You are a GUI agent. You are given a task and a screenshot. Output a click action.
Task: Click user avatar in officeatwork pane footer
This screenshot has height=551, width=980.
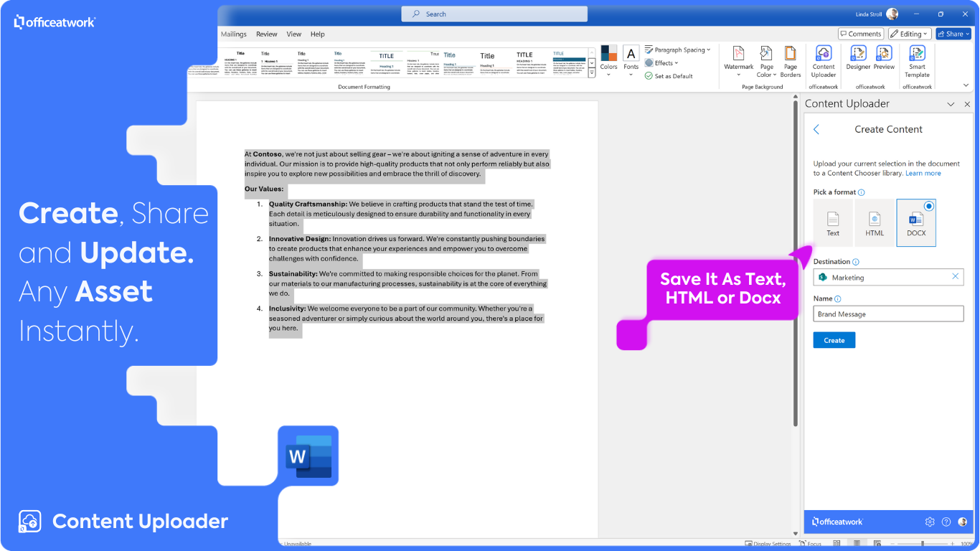point(963,522)
